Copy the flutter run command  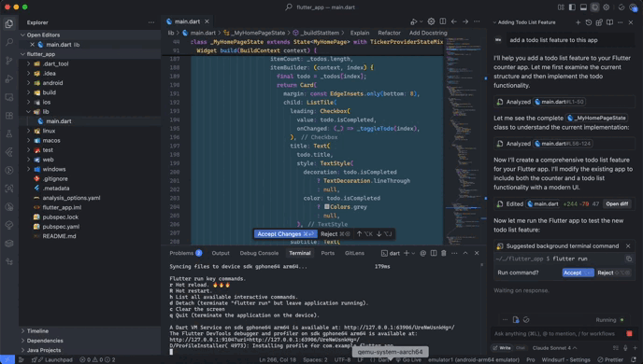point(629,259)
